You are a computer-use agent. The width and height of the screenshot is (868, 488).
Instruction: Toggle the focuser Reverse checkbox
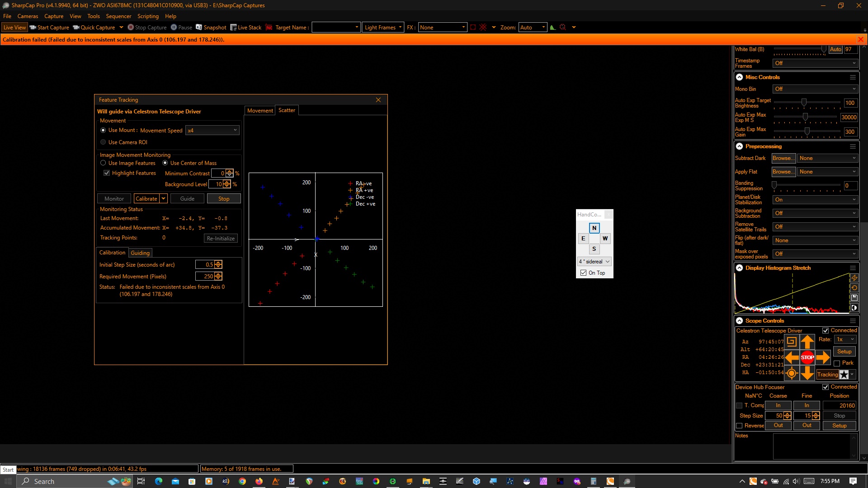tap(740, 426)
